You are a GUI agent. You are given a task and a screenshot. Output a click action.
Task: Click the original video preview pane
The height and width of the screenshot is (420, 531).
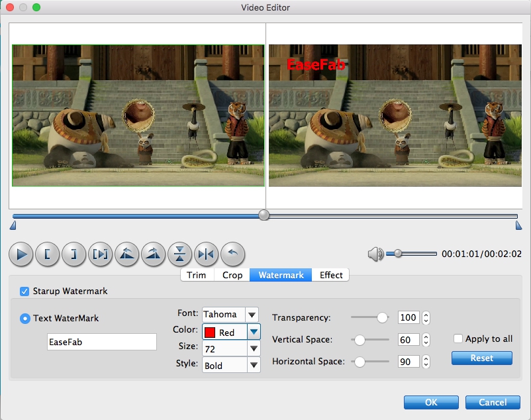tap(138, 115)
